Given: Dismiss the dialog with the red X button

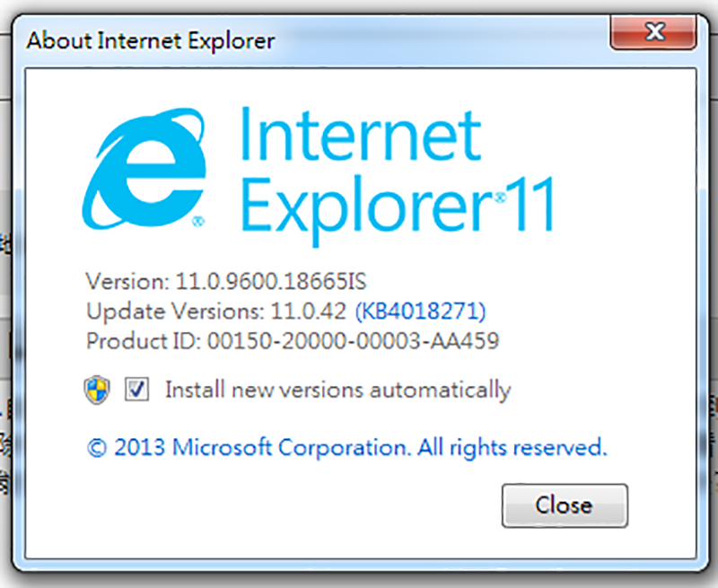Looking at the screenshot, I should tap(653, 32).
